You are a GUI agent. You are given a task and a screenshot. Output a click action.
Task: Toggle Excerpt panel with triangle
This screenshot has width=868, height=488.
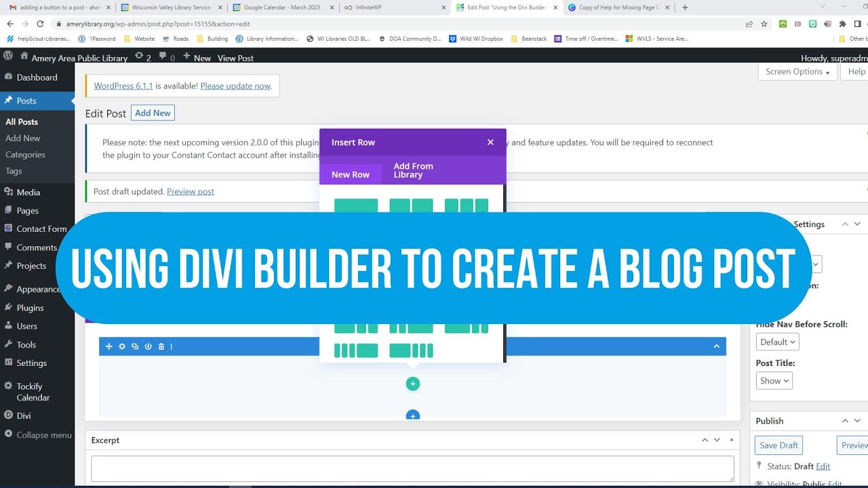(x=731, y=440)
